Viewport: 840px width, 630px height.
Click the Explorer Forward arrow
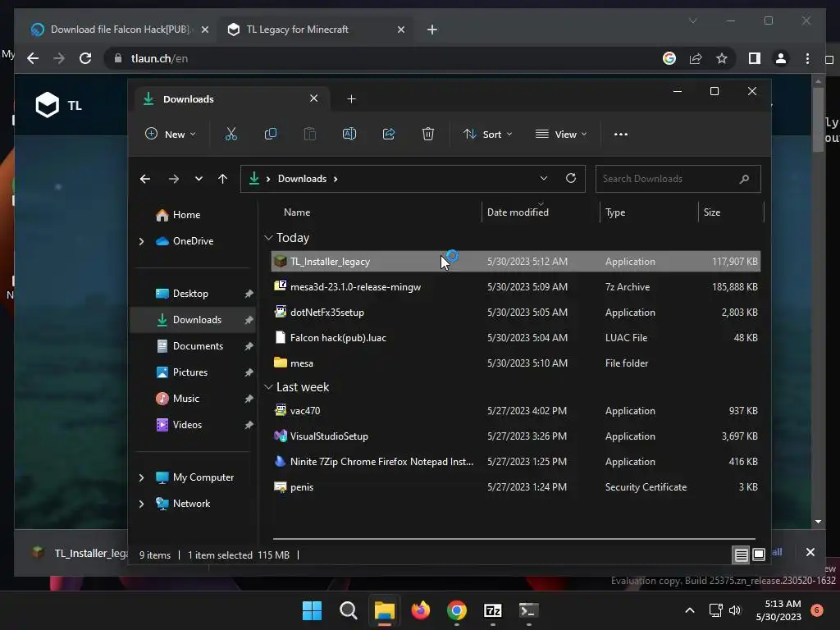click(174, 179)
